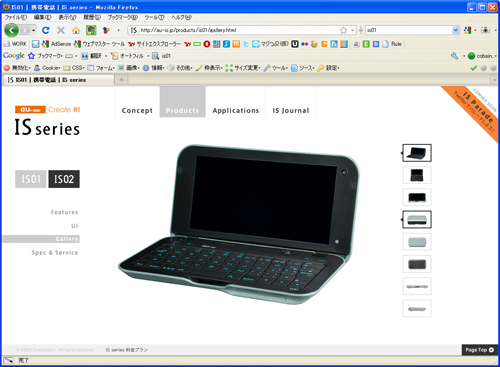Click the Features sidebar link
This screenshot has height=367, width=500.
[x=65, y=212]
